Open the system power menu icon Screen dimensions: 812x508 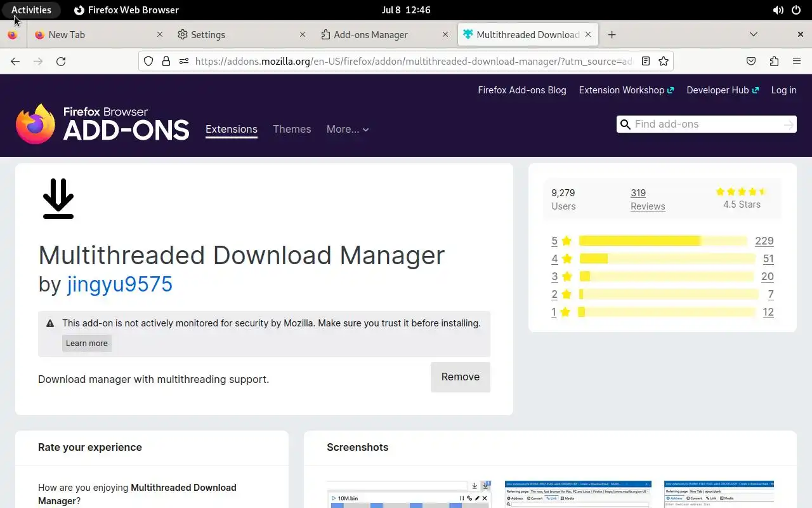pyautogui.click(x=797, y=10)
